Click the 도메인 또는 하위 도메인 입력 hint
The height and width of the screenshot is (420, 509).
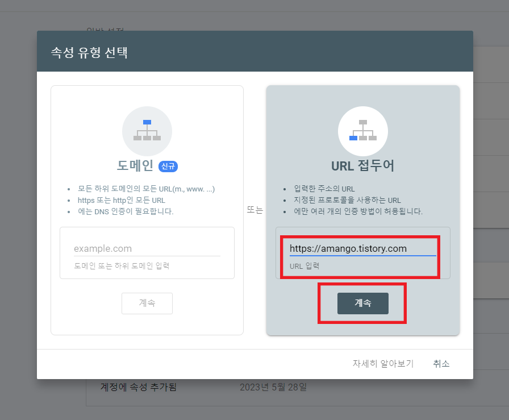pos(121,265)
